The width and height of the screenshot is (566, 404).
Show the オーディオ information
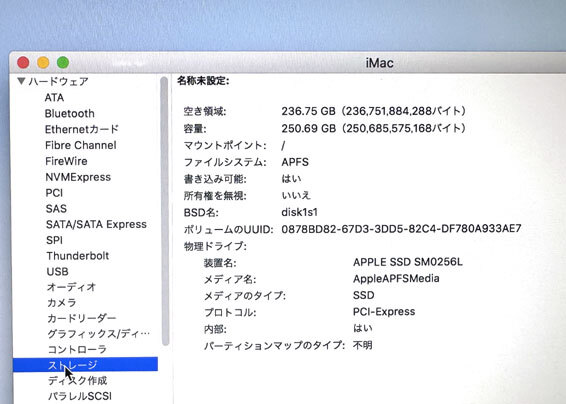(71, 287)
